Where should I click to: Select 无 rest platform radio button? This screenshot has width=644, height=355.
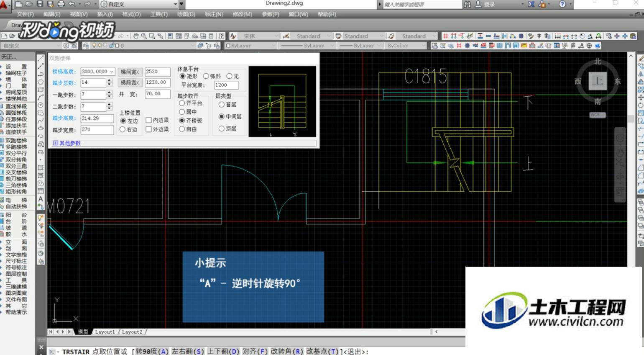pos(229,76)
